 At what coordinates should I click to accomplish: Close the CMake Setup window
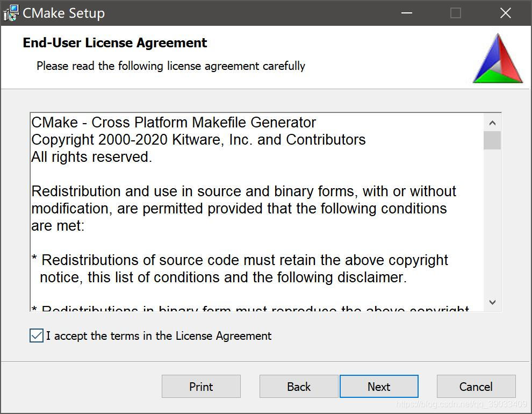506,13
